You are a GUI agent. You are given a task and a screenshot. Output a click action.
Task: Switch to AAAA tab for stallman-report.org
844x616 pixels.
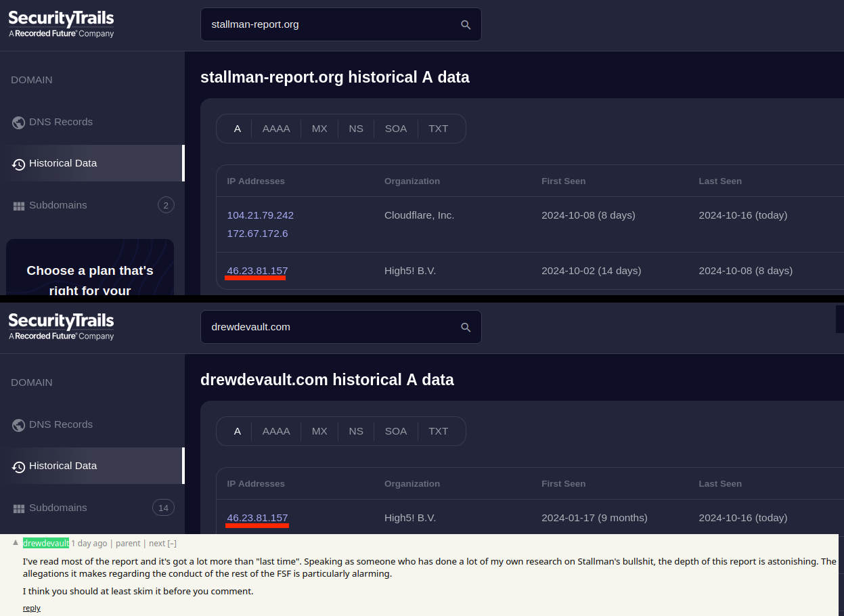click(x=276, y=129)
